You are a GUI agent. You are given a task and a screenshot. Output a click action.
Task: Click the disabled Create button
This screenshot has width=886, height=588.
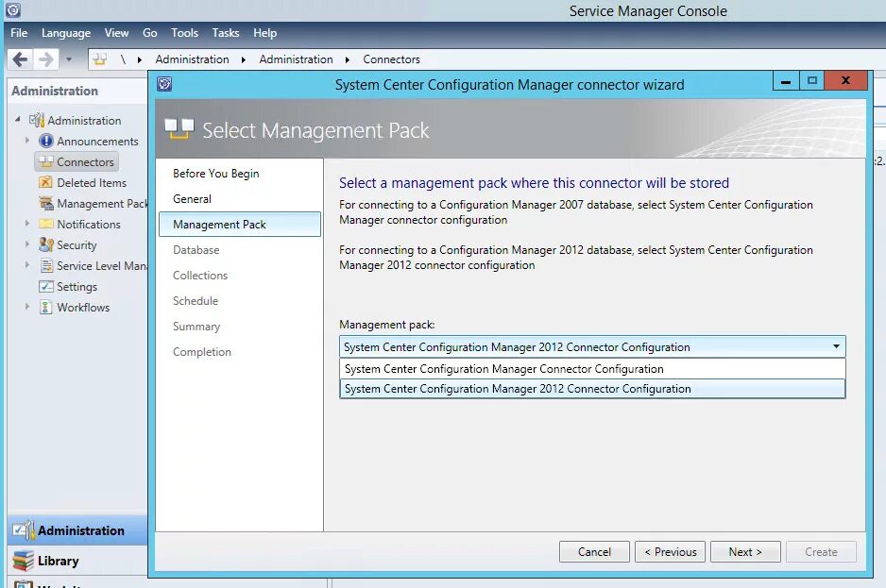(x=821, y=552)
